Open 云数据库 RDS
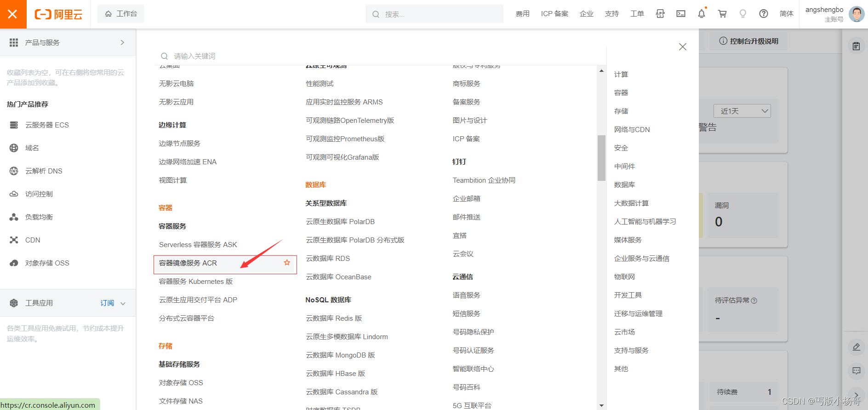 point(328,259)
